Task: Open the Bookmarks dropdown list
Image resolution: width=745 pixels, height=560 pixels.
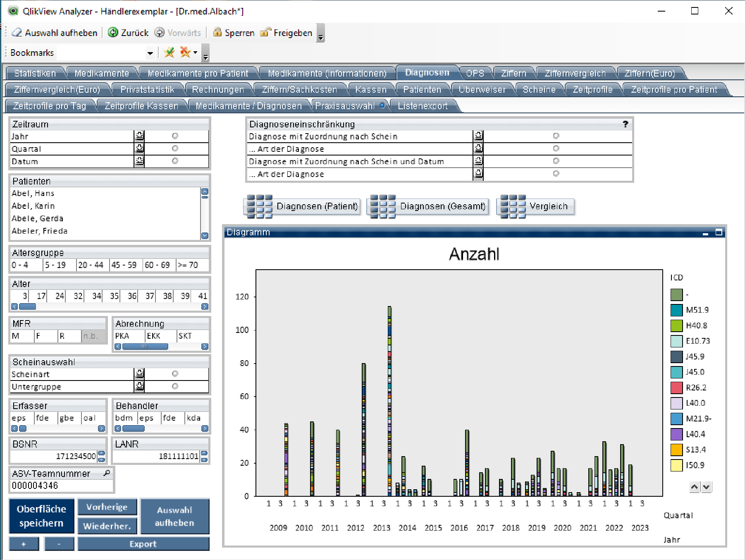Action: click(x=150, y=53)
